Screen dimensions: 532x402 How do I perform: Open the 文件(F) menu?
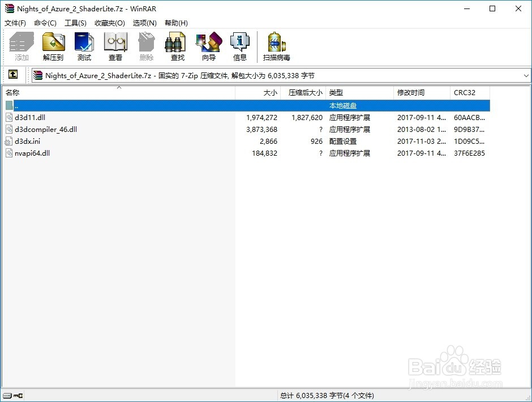point(15,23)
